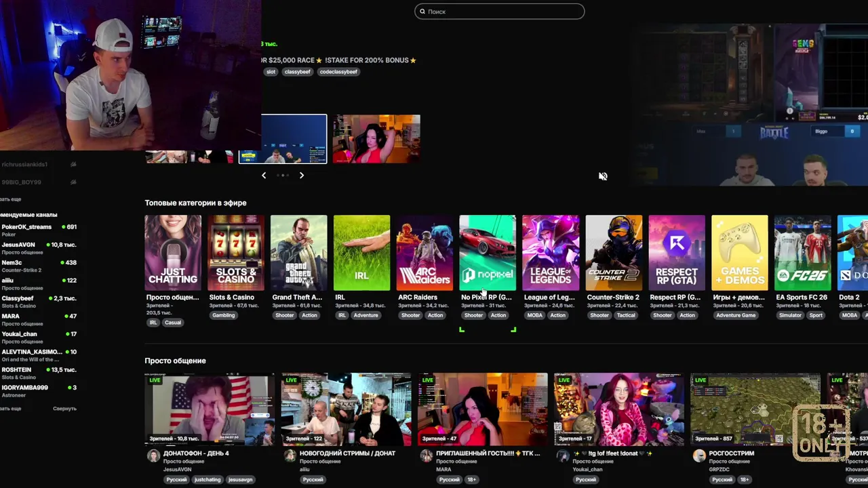Screen dimensions: 868x488
Task: Open ПРИГЛАШЕННЫЙ ГОСТЬ stream thumbnail
Action: coord(482,409)
